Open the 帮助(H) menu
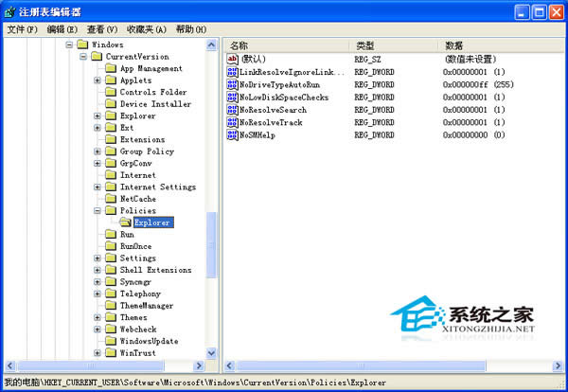 191,29
